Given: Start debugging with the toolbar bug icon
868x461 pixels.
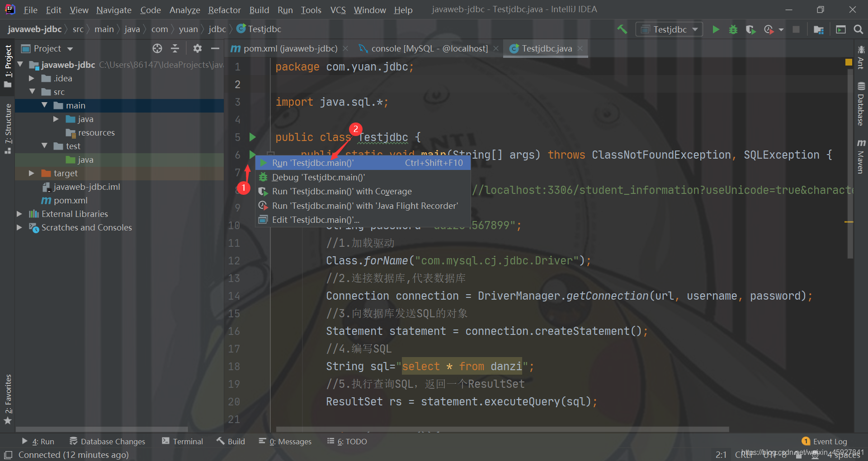Looking at the screenshot, I should tap(733, 29).
